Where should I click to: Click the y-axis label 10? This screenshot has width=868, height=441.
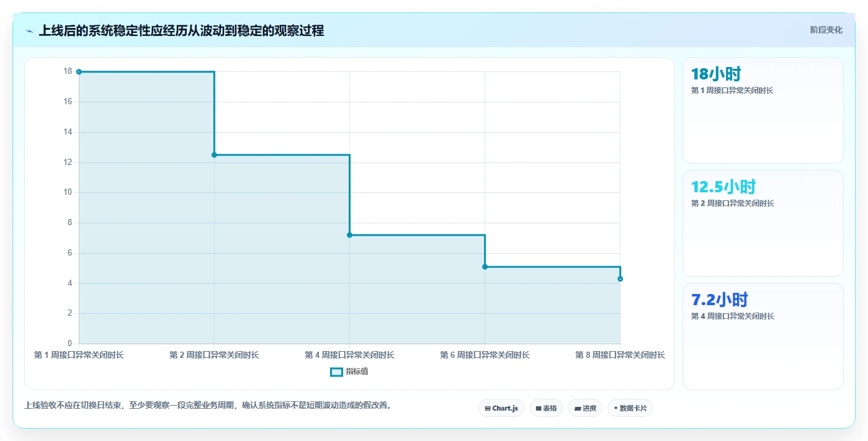click(68, 192)
